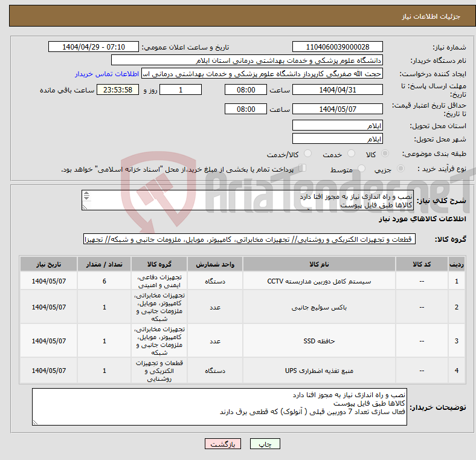476x460 pixels.
Task: Click scroll up arrow in شرح کلی نیاز box
Action: pyautogui.click(x=86, y=193)
